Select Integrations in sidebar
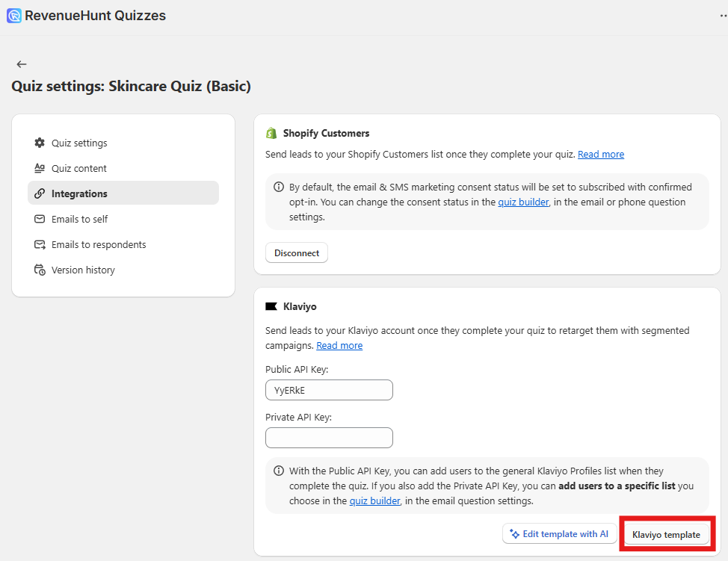 [123, 193]
